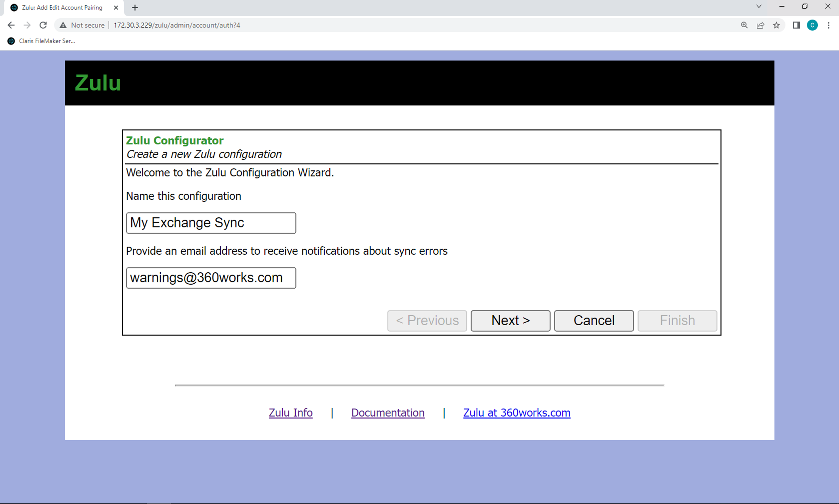Visit Zulu at 360works.com link
The image size is (839, 504).
(x=517, y=413)
